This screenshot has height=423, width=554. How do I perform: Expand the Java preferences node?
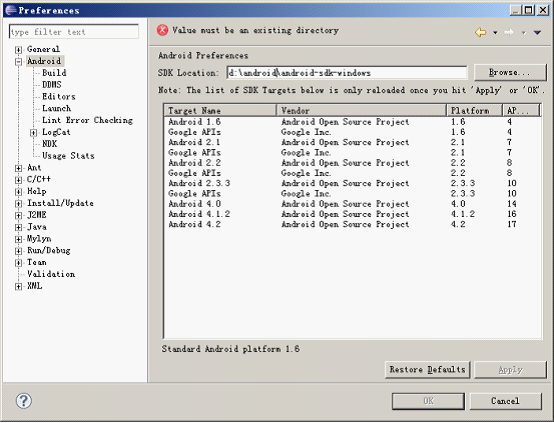click(18, 227)
